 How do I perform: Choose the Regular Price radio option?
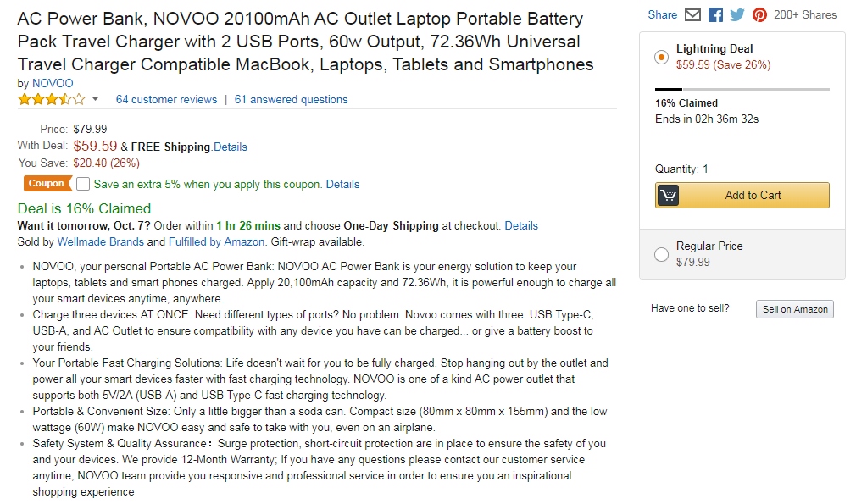661,254
